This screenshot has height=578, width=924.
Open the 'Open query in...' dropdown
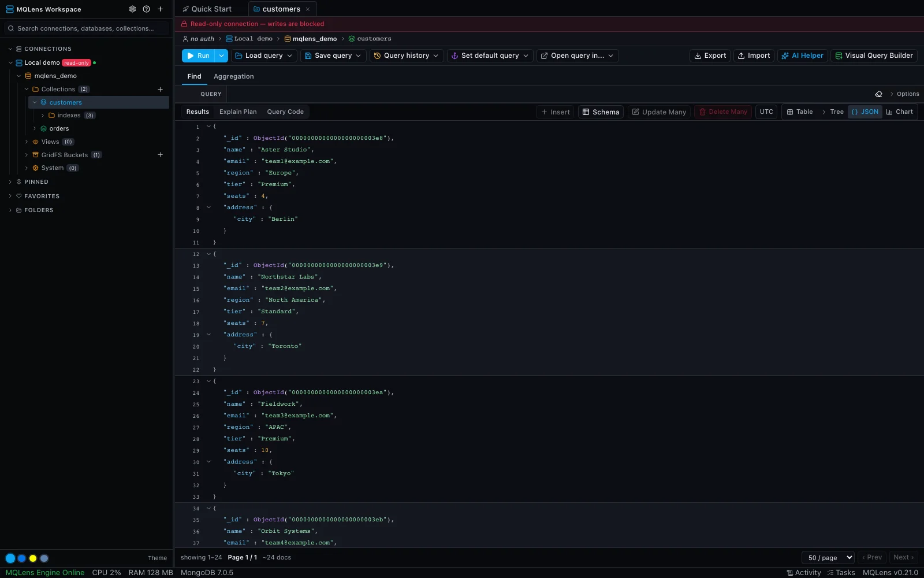tap(577, 55)
